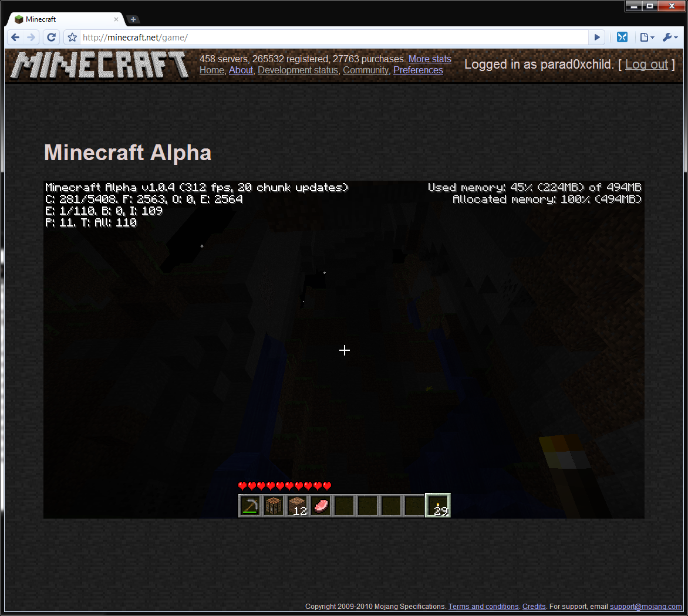Open a new tab with the plus button
This screenshot has height=616, width=688.
pyautogui.click(x=133, y=19)
